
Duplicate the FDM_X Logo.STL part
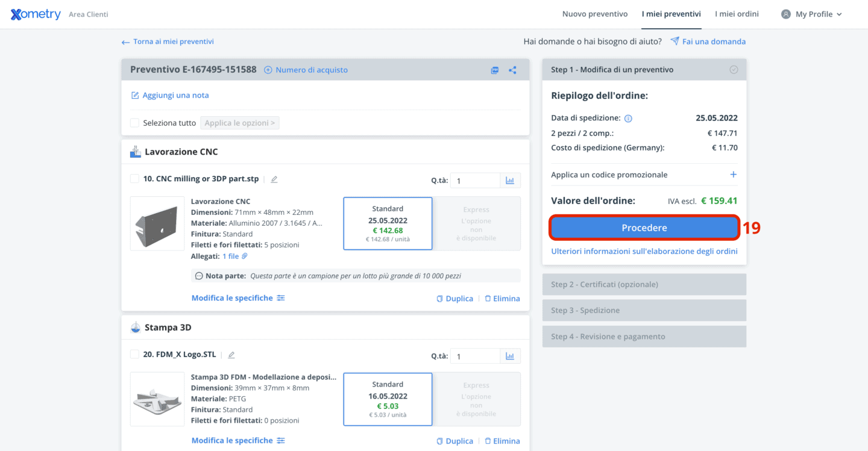click(x=455, y=441)
